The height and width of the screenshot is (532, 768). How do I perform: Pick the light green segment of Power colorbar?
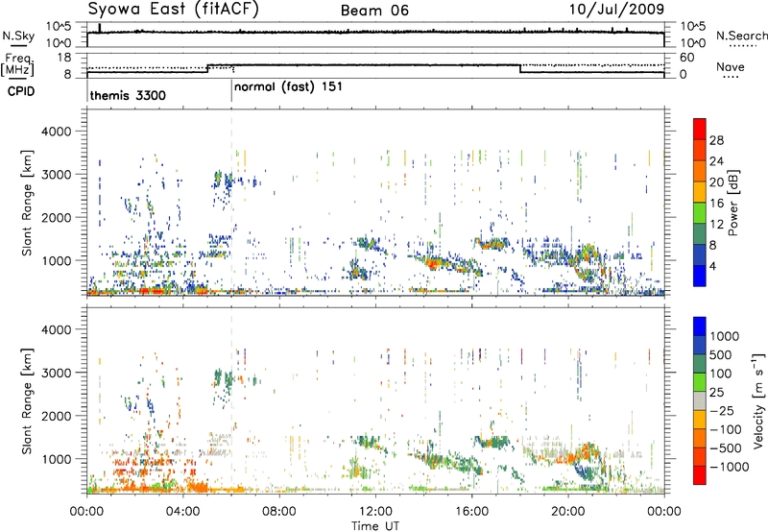(x=700, y=213)
